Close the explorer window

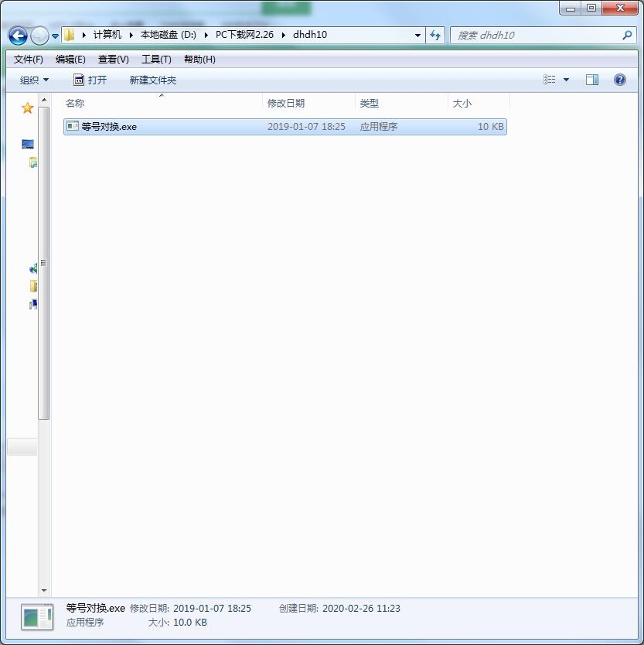620,9
